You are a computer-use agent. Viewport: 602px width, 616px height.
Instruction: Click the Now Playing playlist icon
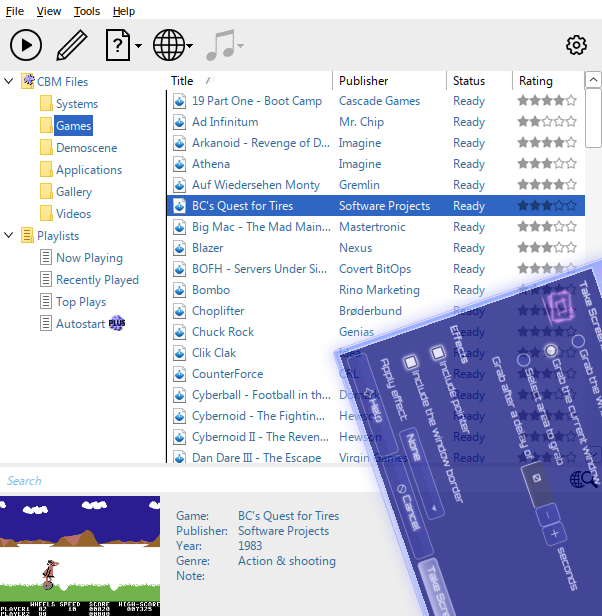point(46,257)
